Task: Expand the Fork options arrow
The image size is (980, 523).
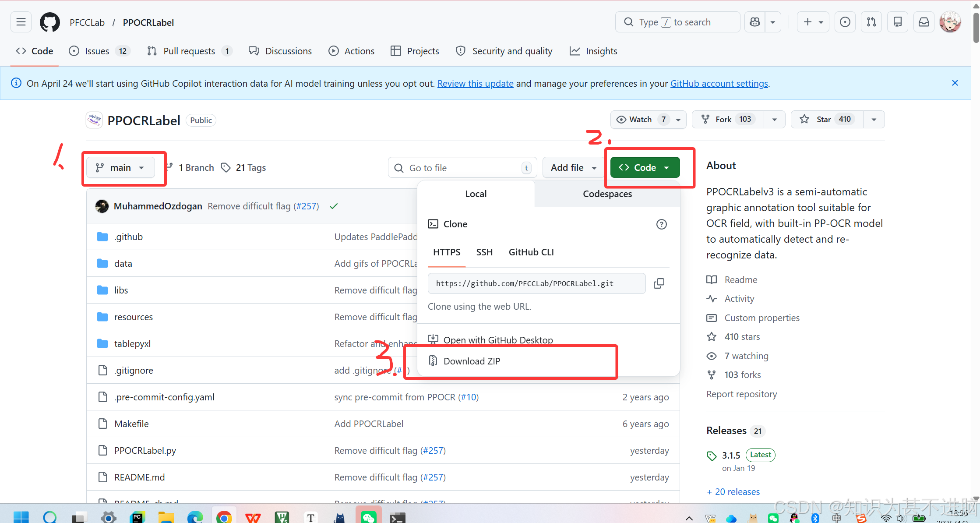Action: [775, 120]
